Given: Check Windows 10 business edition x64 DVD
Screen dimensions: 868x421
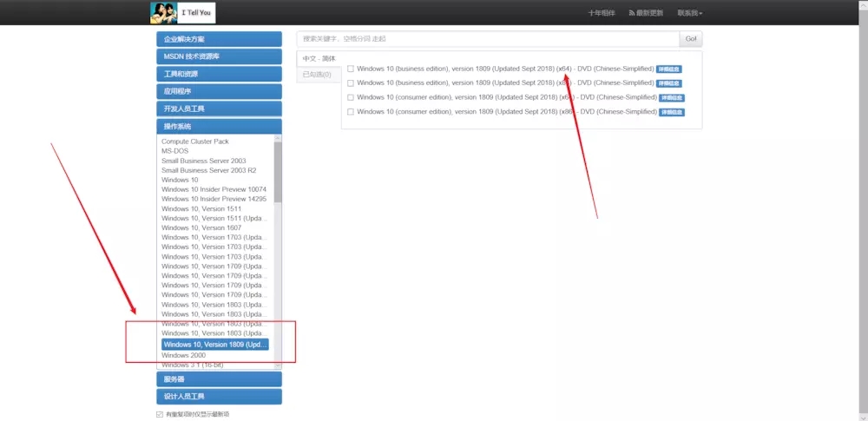Looking at the screenshot, I should 351,69.
